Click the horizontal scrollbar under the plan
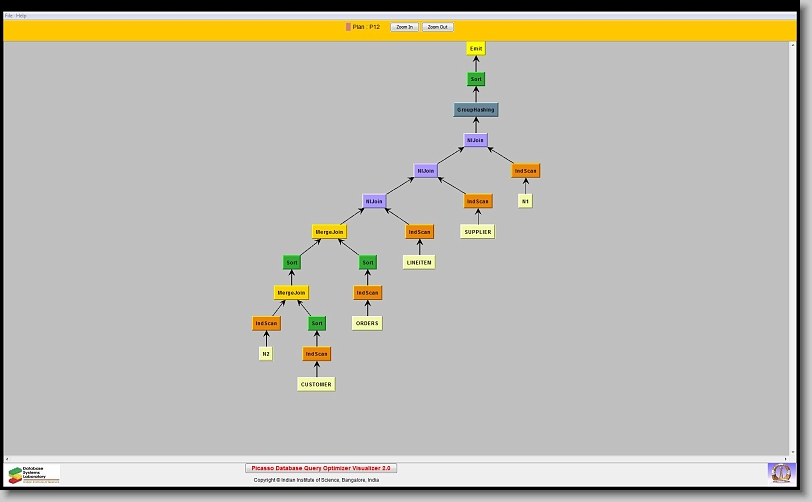Image resolution: width=812 pixels, height=502 pixels. (x=400, y=458)
